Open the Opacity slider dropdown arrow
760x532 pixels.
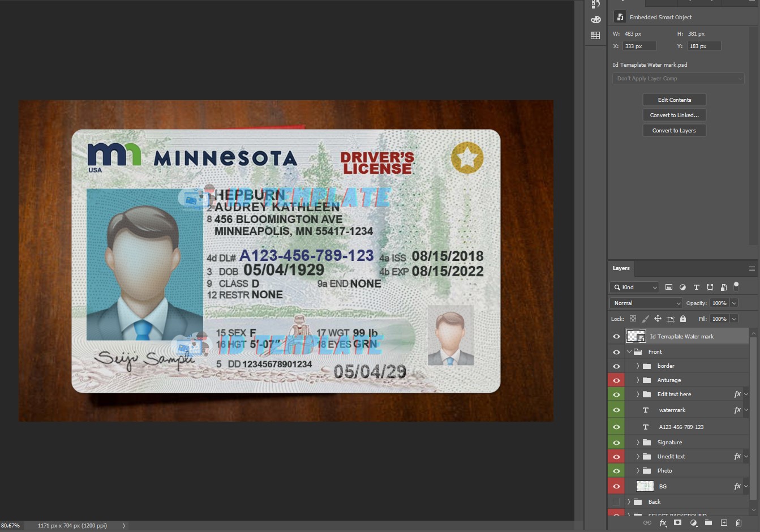click(734, 303)
